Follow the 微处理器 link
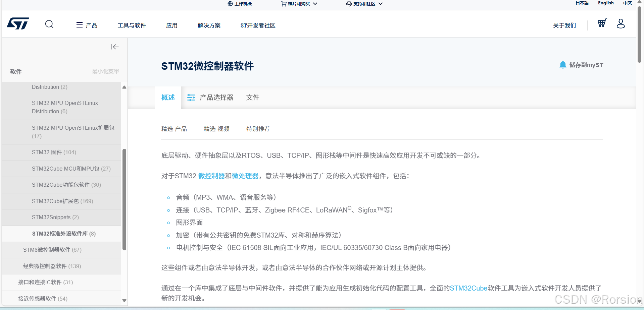This screenshot has width=644, height=310. 245,176
